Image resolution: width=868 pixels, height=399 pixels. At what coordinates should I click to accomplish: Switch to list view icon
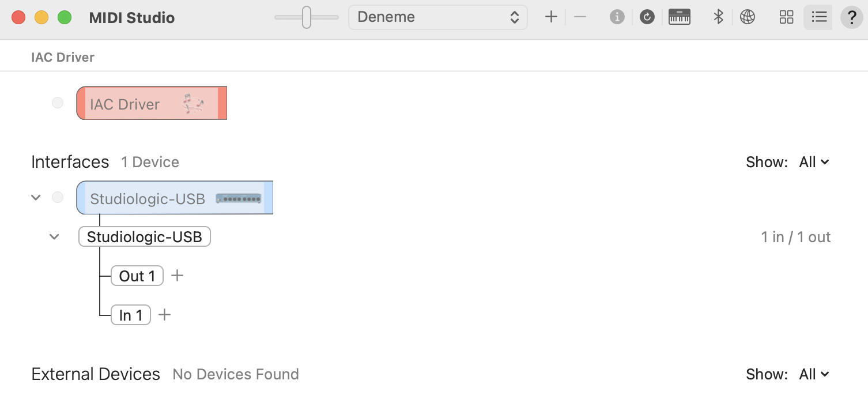pyautogui.click(x=818, y=17)
